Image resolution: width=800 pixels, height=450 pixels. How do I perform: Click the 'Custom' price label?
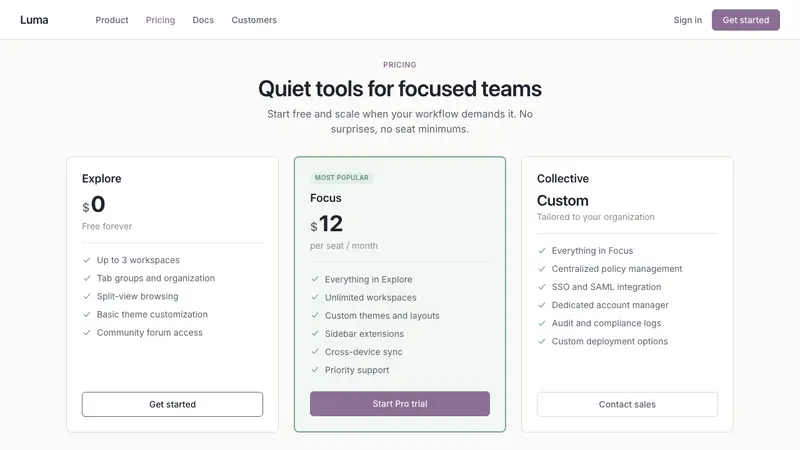pyautogui.click(x=563, y=201)
